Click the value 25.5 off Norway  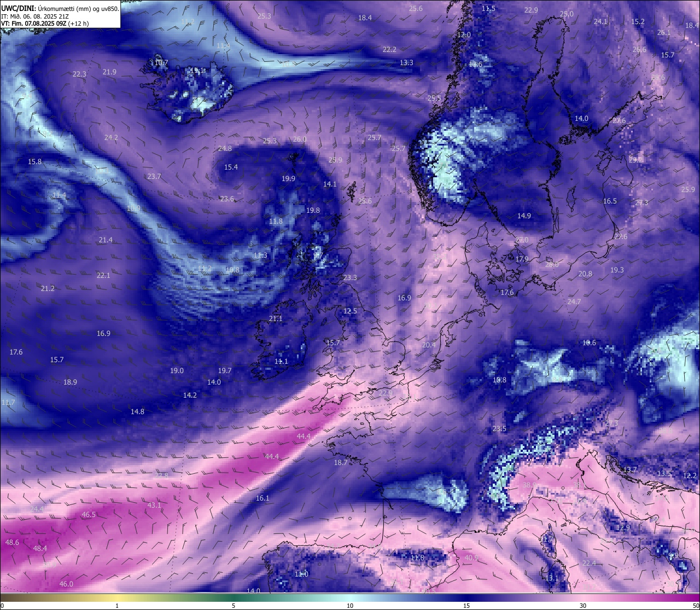point(434,98)
